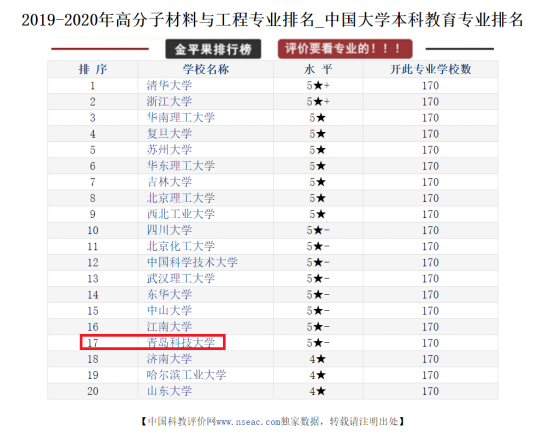Image resolution: width=554 pixels, height=437 pixels.
Task: Click the 北京化工大学 link
Action: coord(181,246)
